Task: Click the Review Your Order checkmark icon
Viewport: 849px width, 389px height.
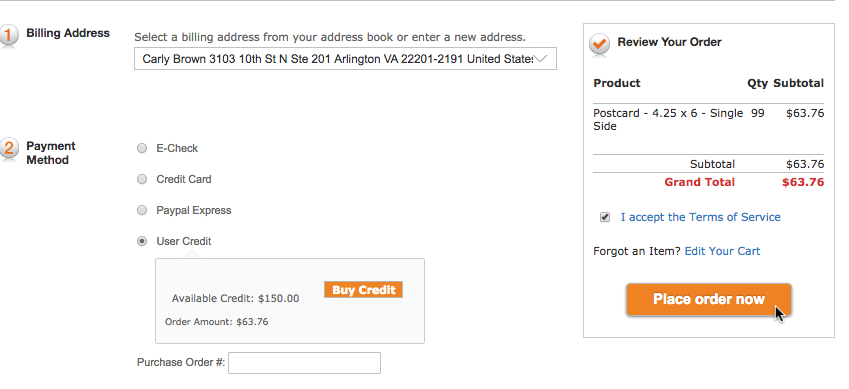Action: tap(599, 44)
